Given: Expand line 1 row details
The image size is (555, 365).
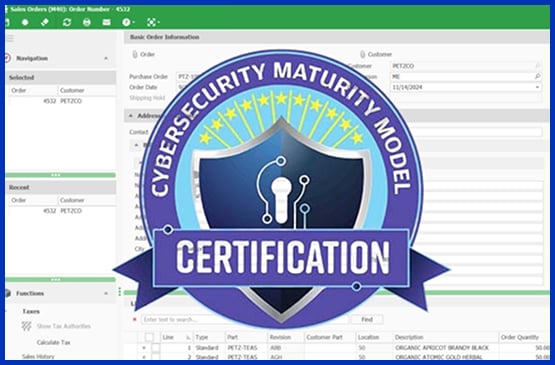Looking at the screenshot, I should (144, 348).
